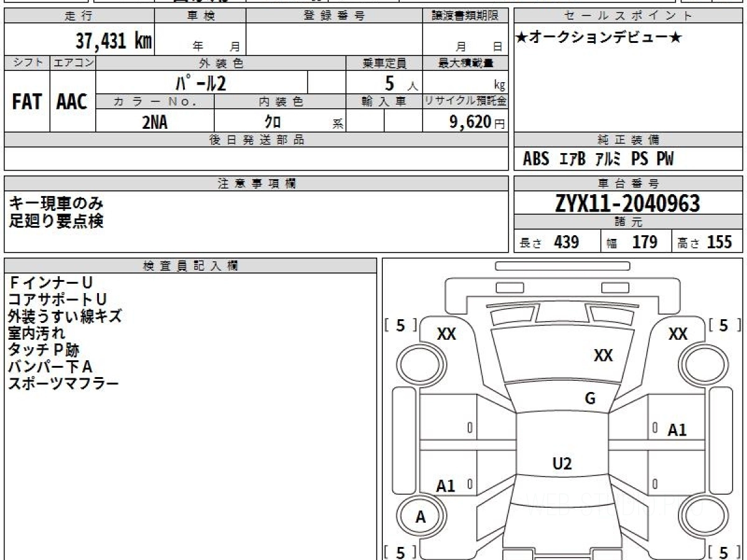Click the seating capacity value 5 人
The width and height of the screenshot is (747, 560).
tap(401, 83)
